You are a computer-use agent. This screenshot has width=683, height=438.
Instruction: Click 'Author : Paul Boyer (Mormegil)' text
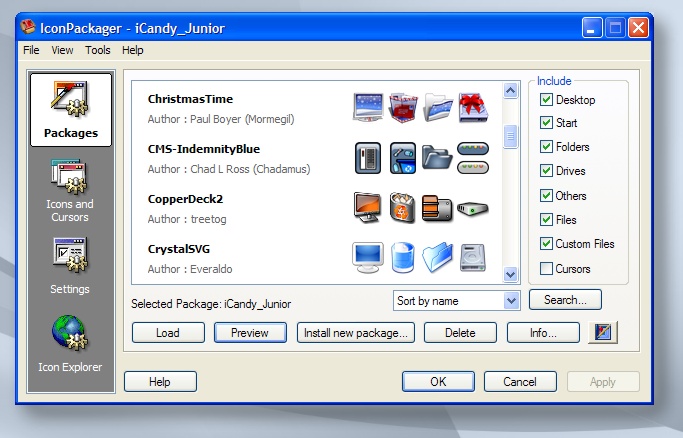point(221,119)
